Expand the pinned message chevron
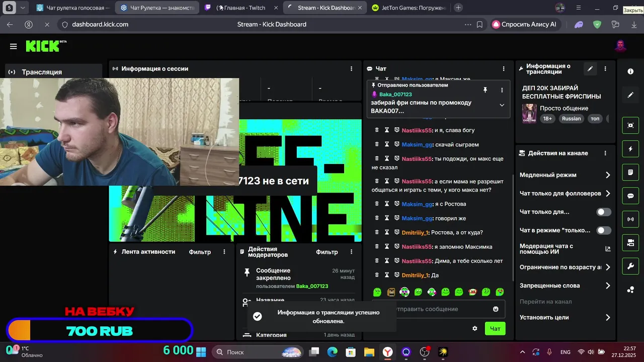This screenshot has width=644, height=362. tap(502, 105)
